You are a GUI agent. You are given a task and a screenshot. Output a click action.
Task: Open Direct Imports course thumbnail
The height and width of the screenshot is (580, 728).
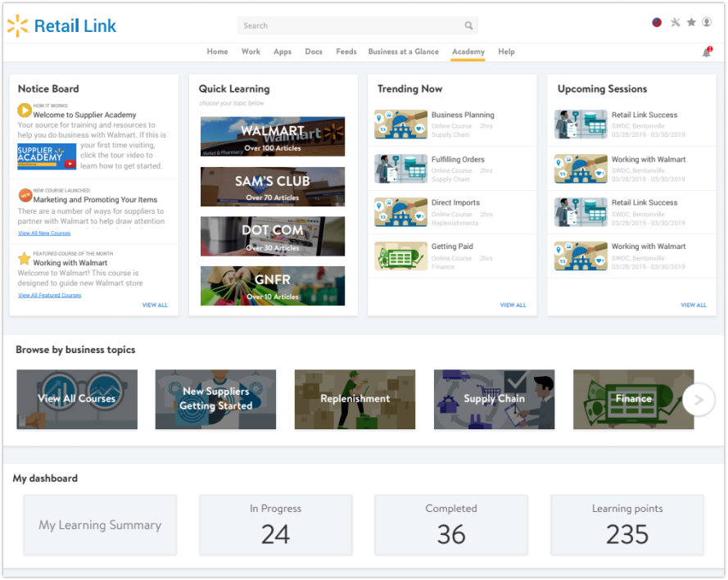tap(400, 212)
